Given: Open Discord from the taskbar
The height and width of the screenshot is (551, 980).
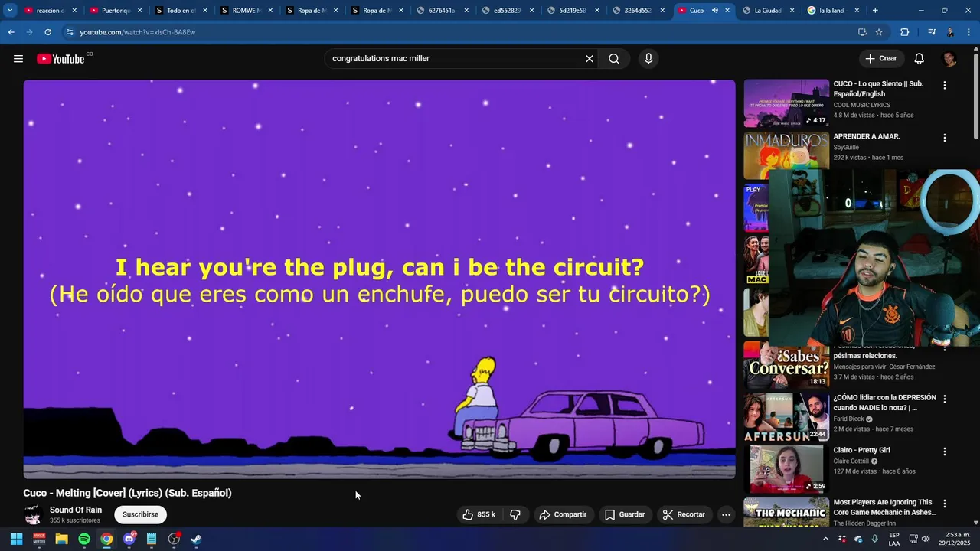Looking at the screenshot, I should coord(129,539).
